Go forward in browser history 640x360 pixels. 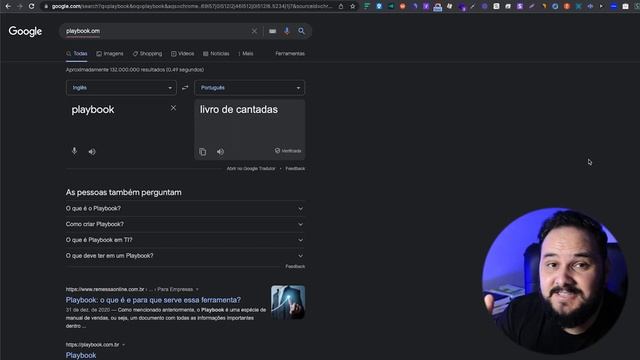[20, 6]
